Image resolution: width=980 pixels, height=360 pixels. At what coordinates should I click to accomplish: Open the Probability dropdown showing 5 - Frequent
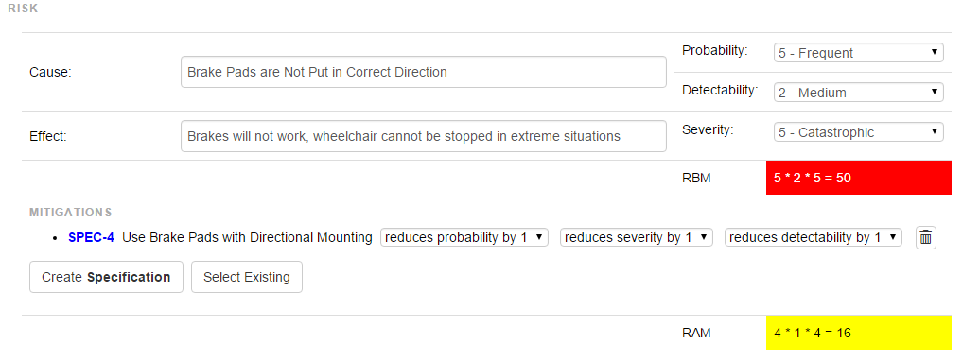point(858,52)
